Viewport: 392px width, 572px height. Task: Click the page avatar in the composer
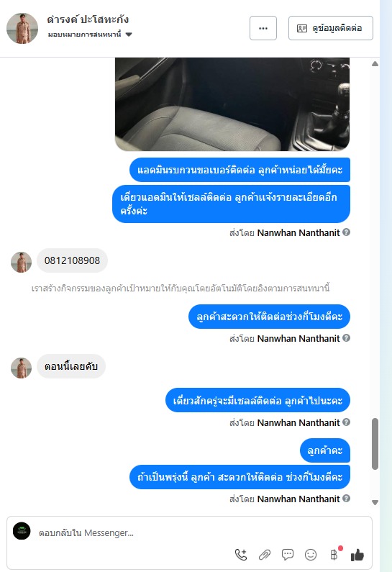point(22,531)
